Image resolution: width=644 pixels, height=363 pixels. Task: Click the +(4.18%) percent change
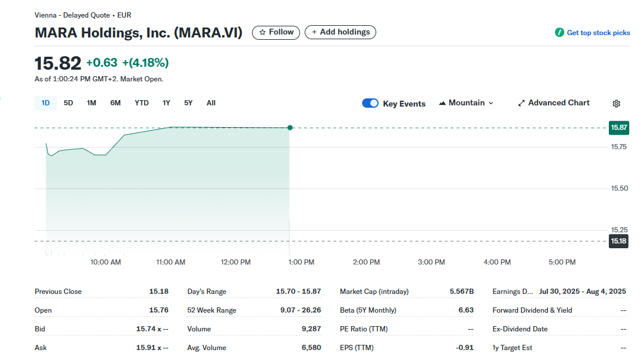point(145,63)
